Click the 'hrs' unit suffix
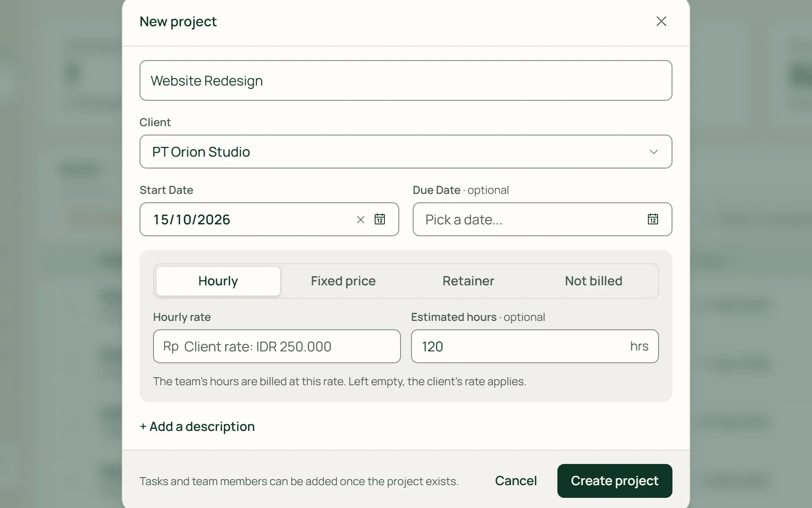Image resolution: width=812 pixels, height=508 pixels. pyautogui.click(x=639, y=346)
